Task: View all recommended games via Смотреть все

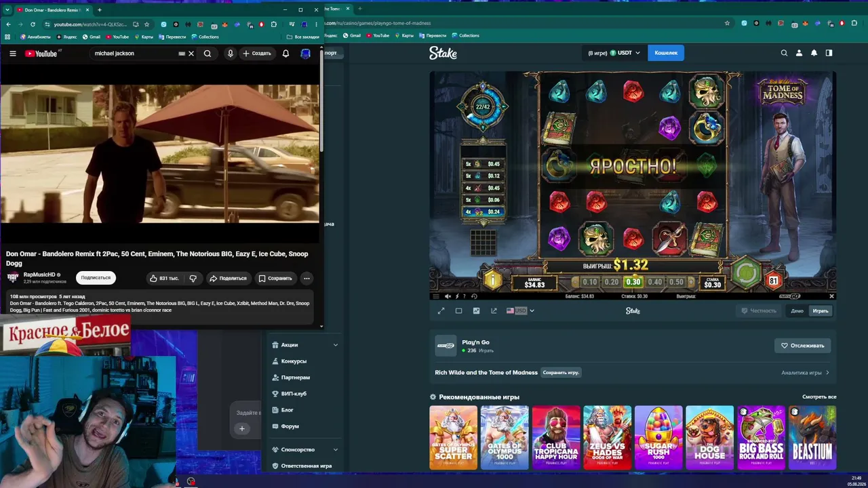Action: point(819,397)
